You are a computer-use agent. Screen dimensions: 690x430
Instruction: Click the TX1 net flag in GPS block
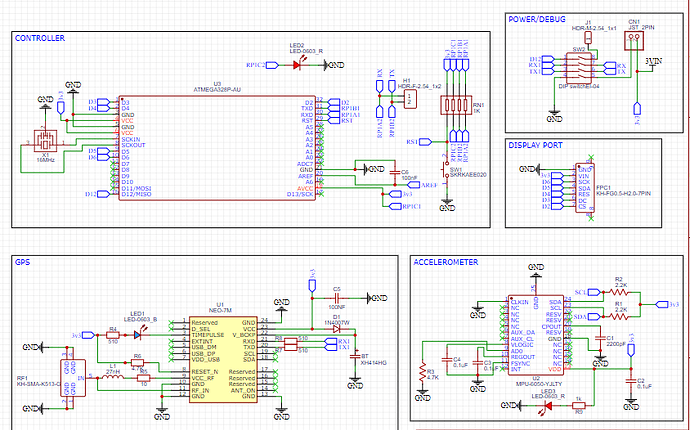(x=337, y=347)
